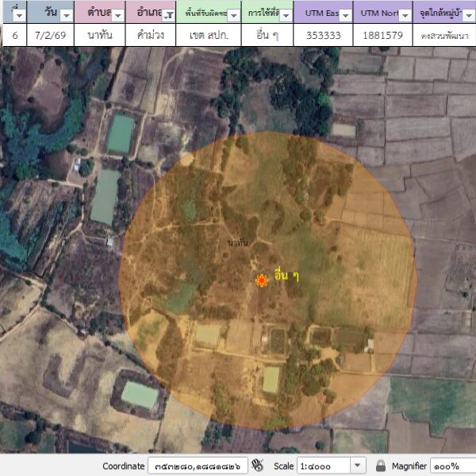Click the Coordinate input field
Viewport: 476px width, 476px height.
click(197, 466)
